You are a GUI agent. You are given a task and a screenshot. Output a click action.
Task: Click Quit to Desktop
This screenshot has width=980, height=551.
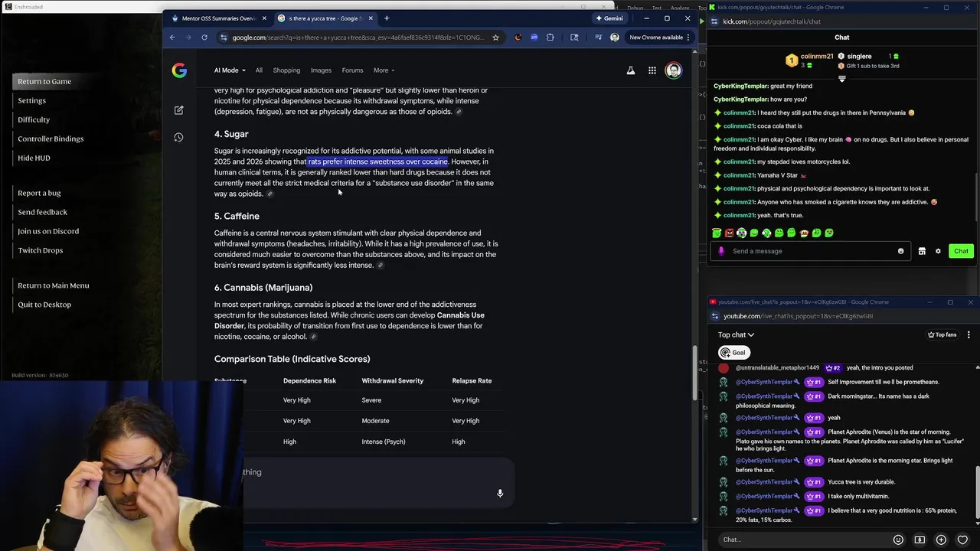click(x=44, y=305)
